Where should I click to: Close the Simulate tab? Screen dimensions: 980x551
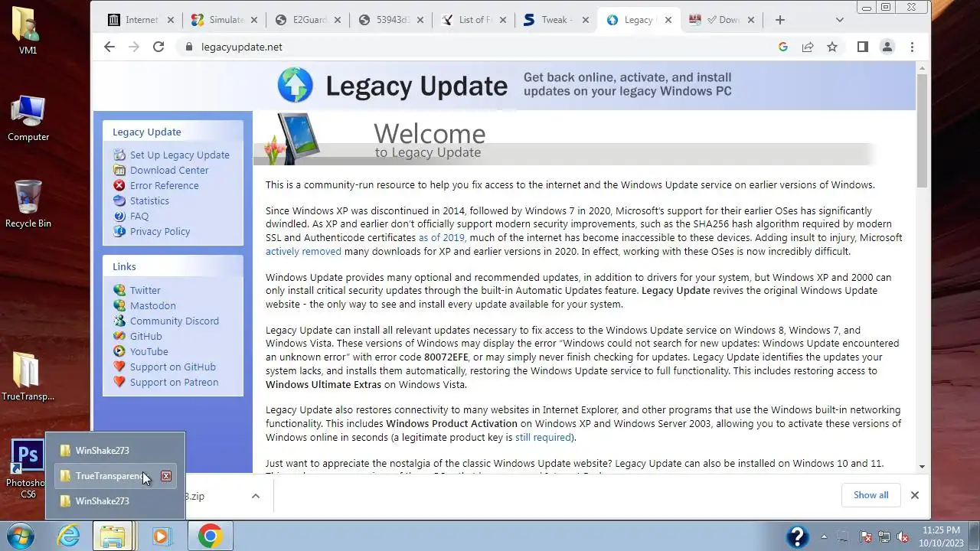(253, 20)
